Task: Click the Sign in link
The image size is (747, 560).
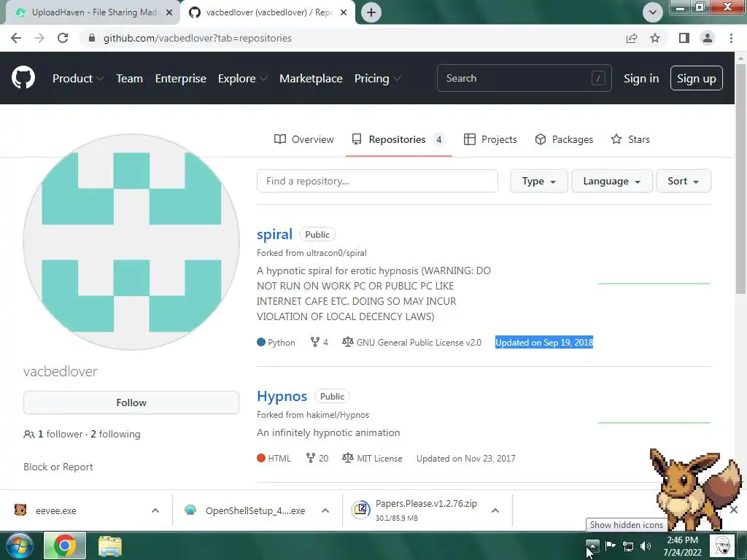Action: coord(641,79)
